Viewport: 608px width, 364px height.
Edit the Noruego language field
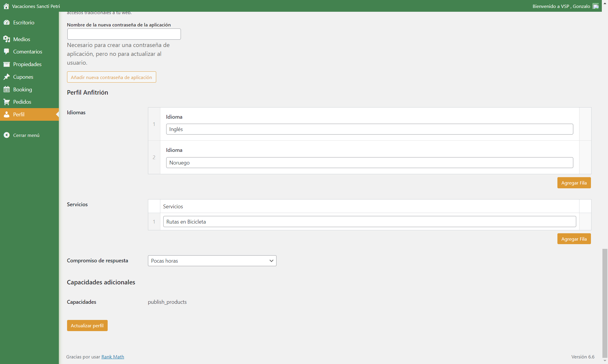(369, 163)
